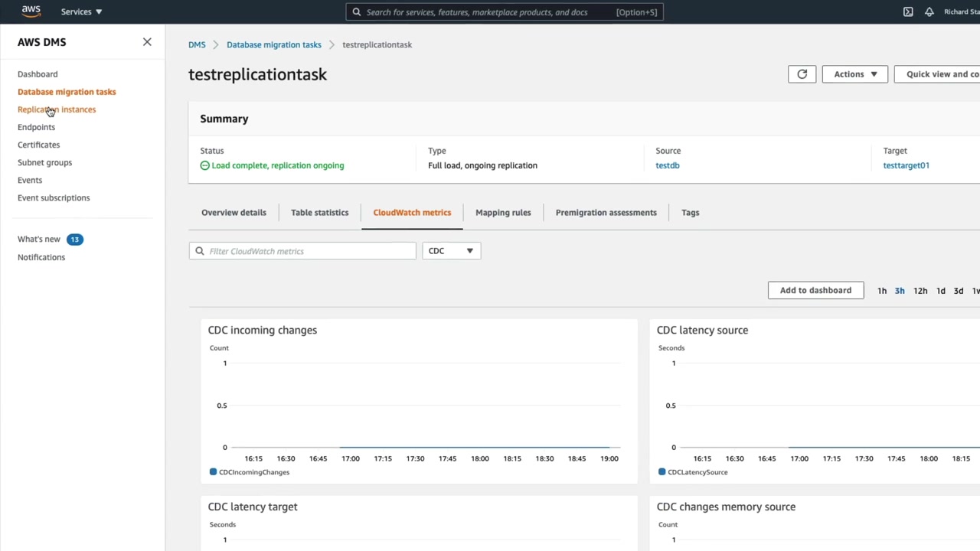
Task: Open the Mapping rules tab
Action: (503, 213)
